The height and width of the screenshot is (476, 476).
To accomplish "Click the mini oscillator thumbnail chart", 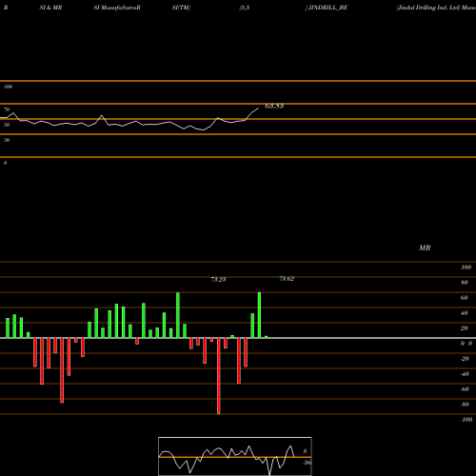I will 235,456.
